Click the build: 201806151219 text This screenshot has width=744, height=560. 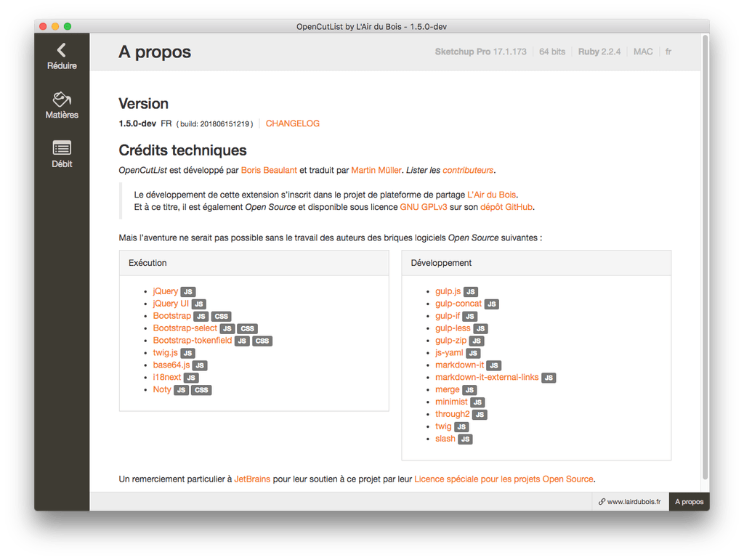[214, 123]
